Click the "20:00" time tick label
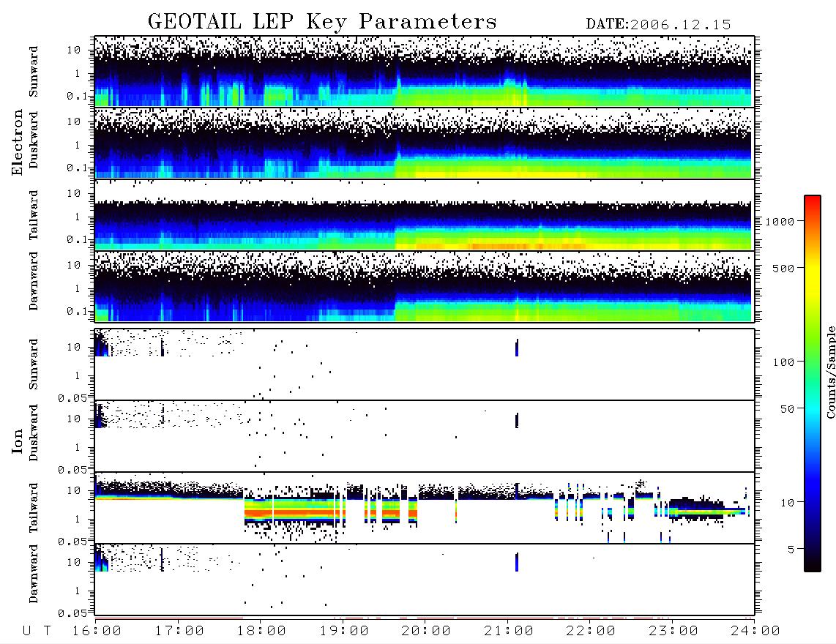Screen dimensions: 836x644 click(426, 632)
